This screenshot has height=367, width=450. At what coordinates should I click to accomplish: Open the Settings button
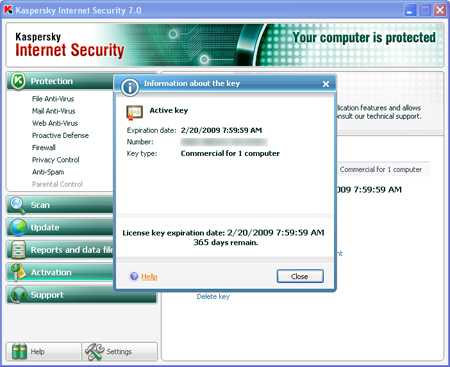tap(119, 352)
